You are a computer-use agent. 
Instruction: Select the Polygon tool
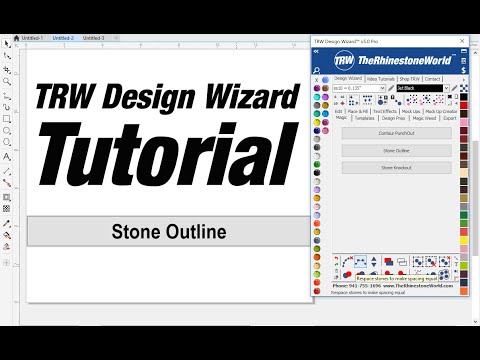click(x=7, y=142)
